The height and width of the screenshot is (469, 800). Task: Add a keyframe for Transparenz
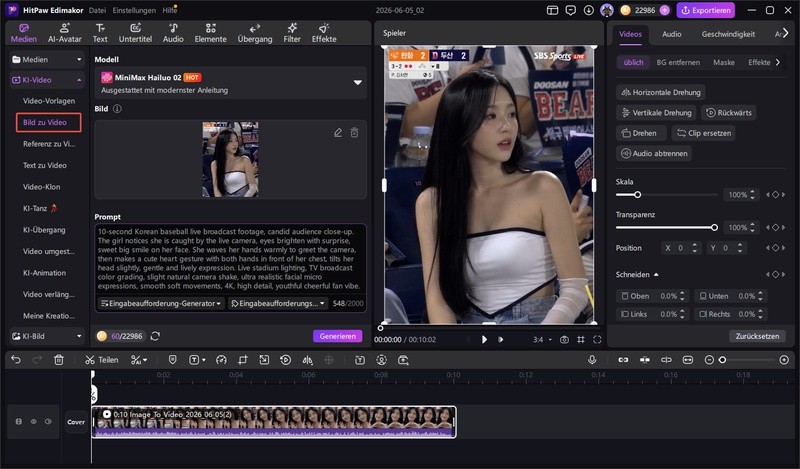[x=776, y=227]
